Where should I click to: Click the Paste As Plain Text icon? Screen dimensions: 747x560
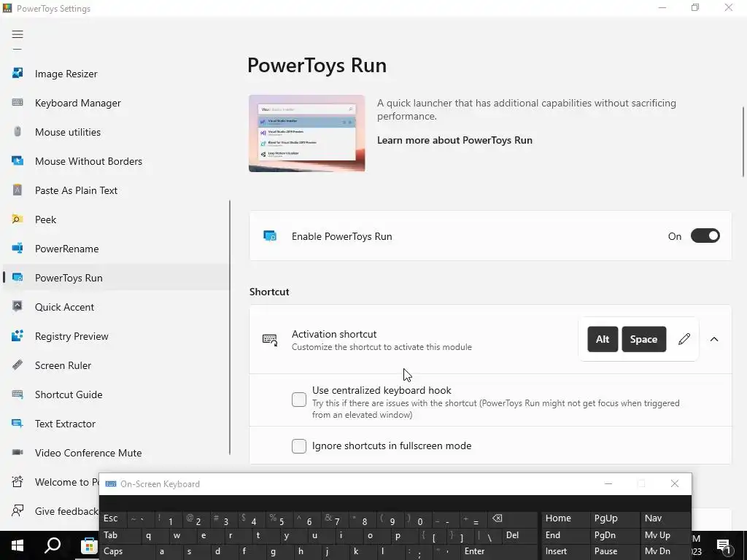pyautogui.click(x=18, y=190)
